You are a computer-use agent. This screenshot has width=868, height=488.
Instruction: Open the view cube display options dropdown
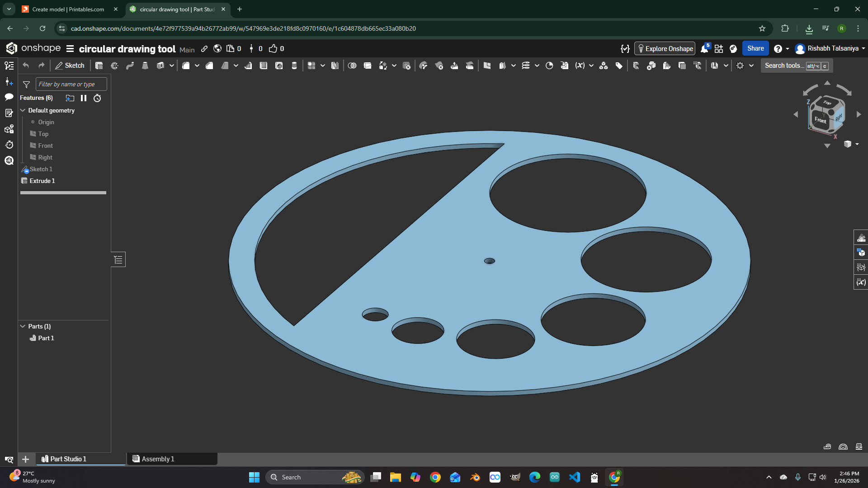851,144
